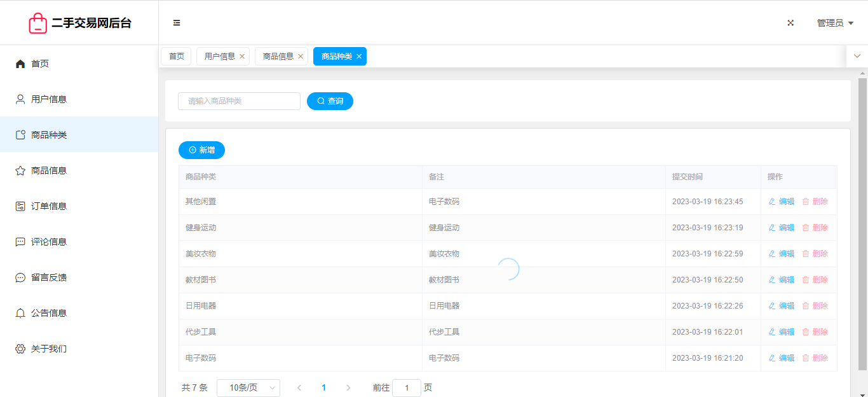Go to next page arrow
Viewport: 868px width, 397px height.
tap(348, 388)
